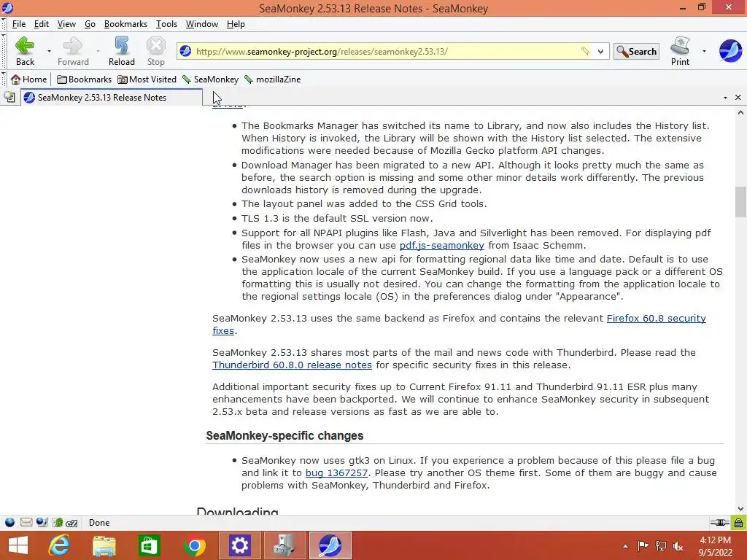
Task: Open the View menu
Action: pyautogui.click(x=66, y=24)
